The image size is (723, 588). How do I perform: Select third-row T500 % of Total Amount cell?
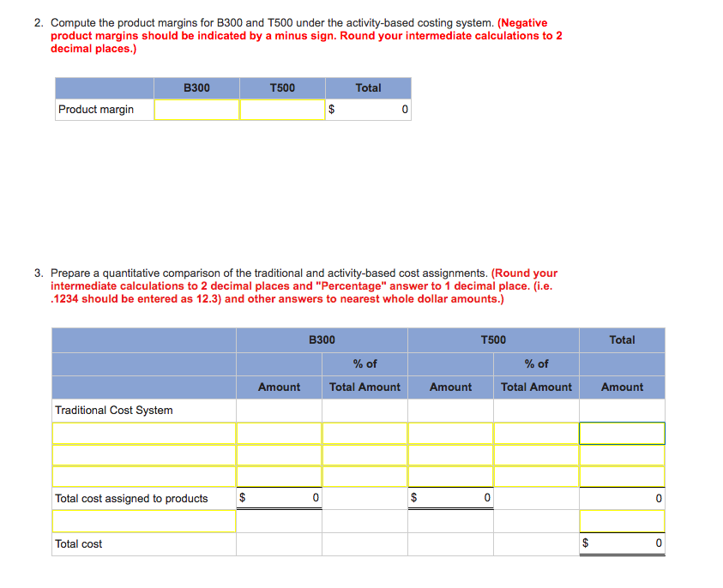(536, 477)
